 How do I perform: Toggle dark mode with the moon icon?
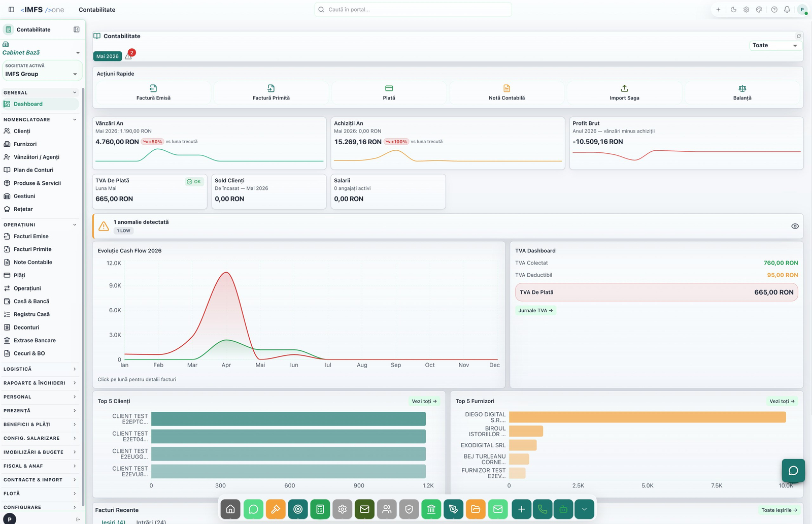733,10
